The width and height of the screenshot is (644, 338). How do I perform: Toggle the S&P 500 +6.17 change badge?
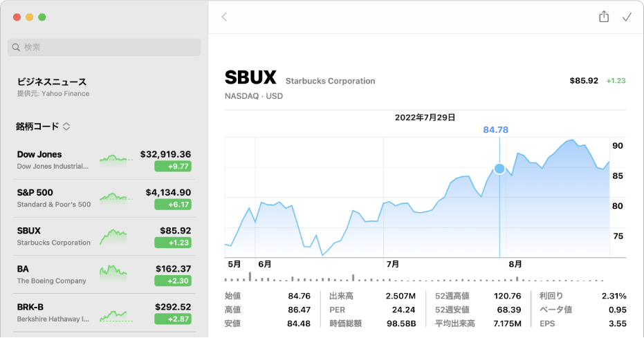172,205
